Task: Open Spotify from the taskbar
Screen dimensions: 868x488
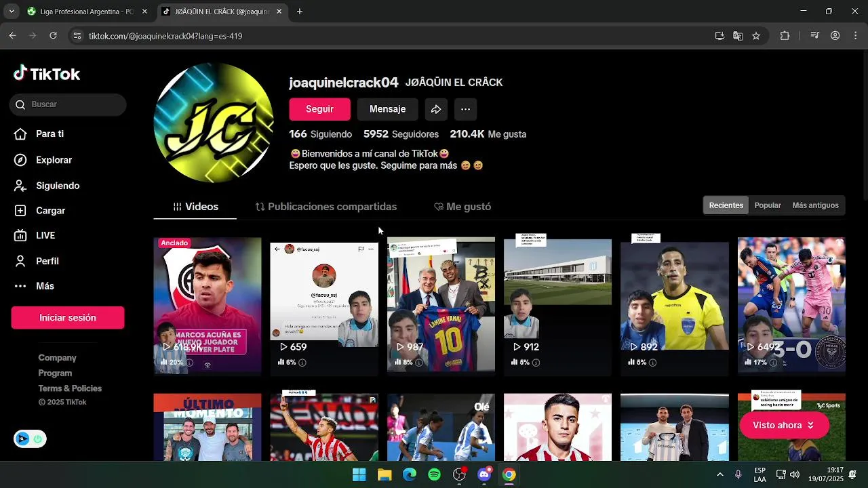Action: click(435, 474)
